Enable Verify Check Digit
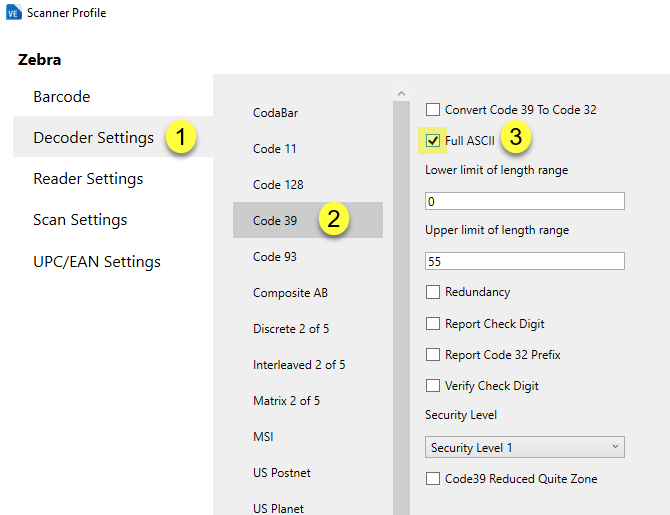Image resolution: width=670 pixels, height=515 pixels. (x=433, y=386)
